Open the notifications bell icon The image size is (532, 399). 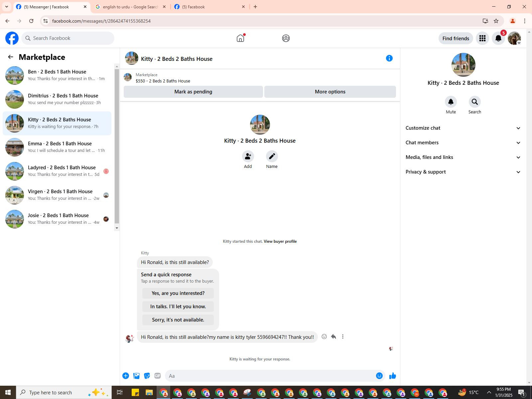[498, 38]
